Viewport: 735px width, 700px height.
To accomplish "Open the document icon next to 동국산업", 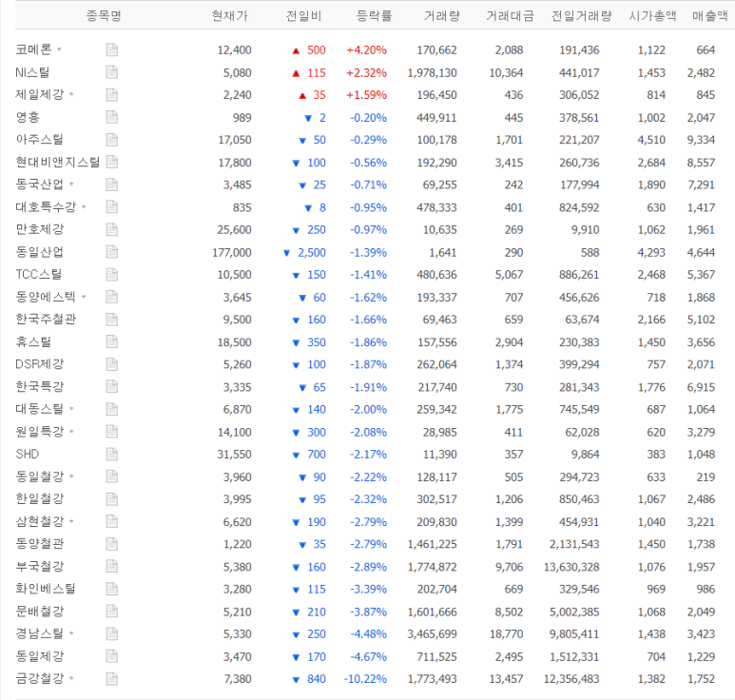I will click(x=111, y=185).
